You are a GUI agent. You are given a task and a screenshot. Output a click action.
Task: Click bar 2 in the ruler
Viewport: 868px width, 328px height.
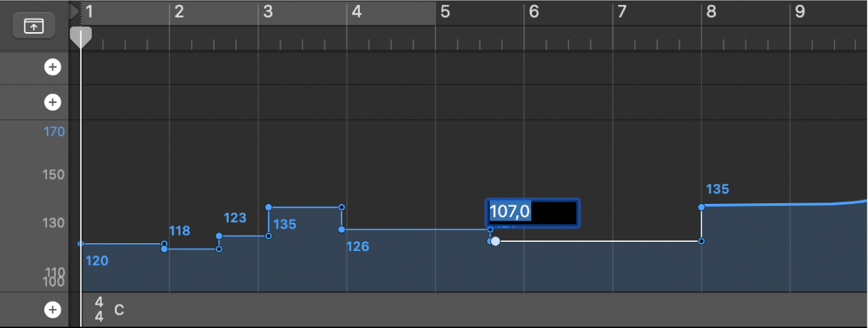(x=178, y=12)
